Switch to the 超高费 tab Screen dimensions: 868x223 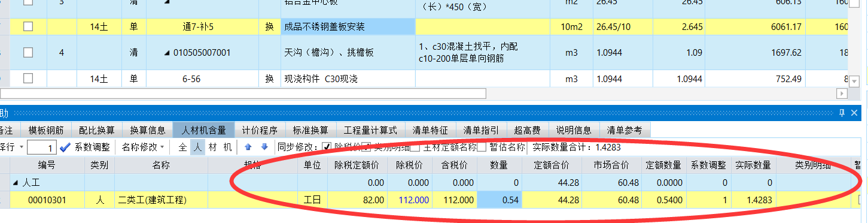coord(528,130)
